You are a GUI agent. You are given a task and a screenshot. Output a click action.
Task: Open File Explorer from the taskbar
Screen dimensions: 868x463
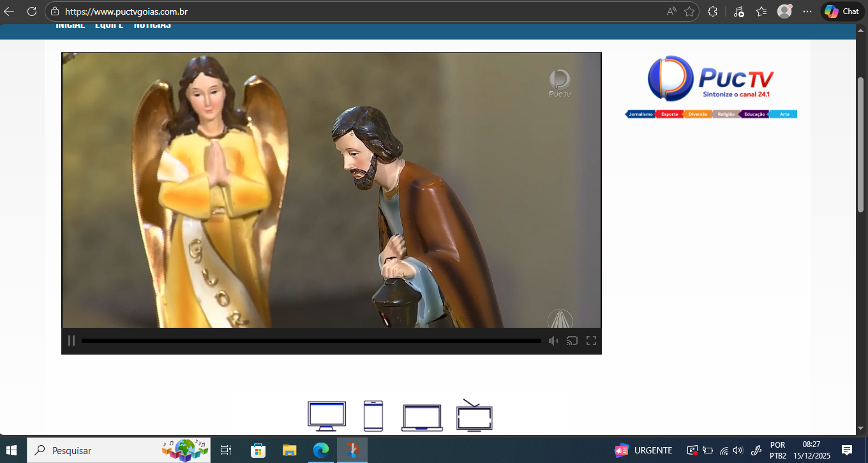[290, 450]
